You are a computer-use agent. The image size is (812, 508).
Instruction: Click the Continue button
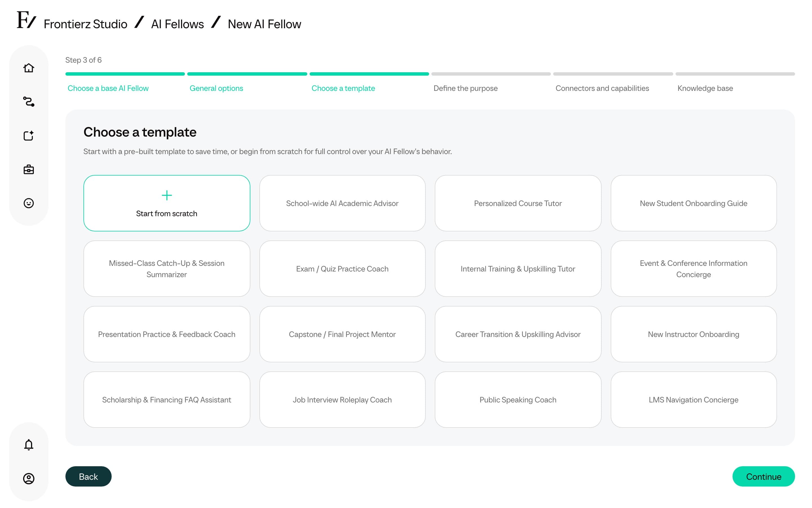click(763, 476)
